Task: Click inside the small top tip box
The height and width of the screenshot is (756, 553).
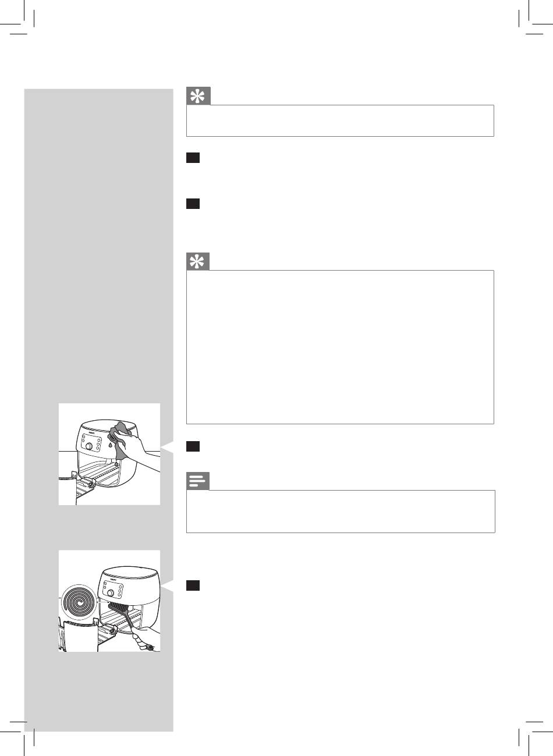Action: point(340,120)
